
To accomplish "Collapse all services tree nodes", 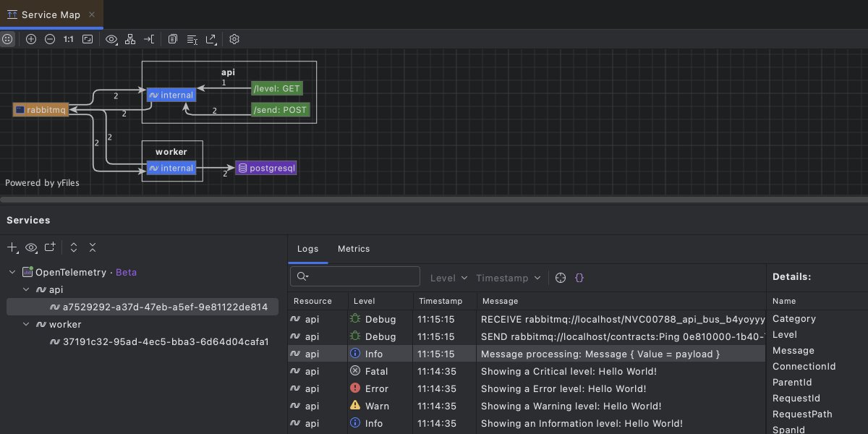I will pyautogui.click(x=93, y=247).
